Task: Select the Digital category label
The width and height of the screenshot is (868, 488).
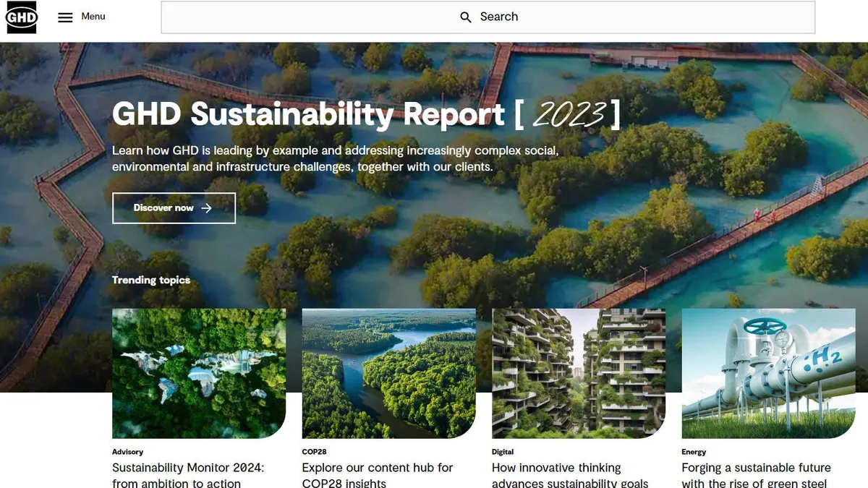Action: point(503,452)
